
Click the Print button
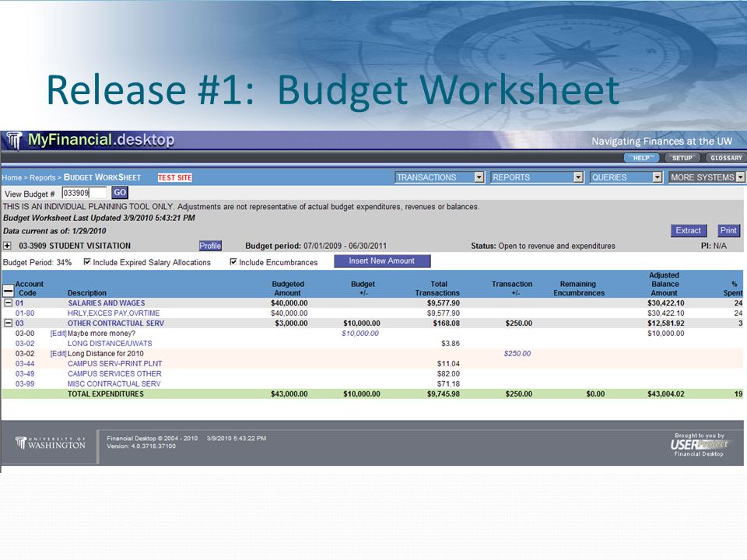(728, 230)
